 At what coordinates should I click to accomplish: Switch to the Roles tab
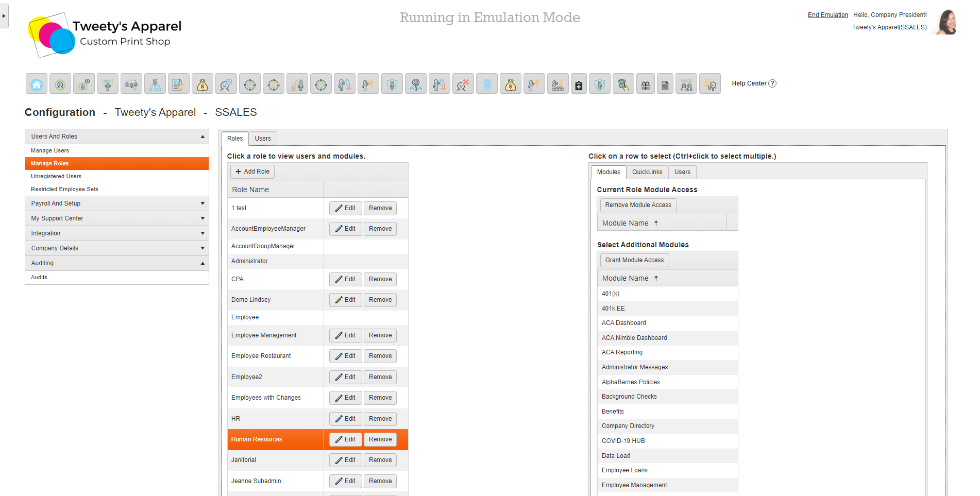(x=235, y=139)
